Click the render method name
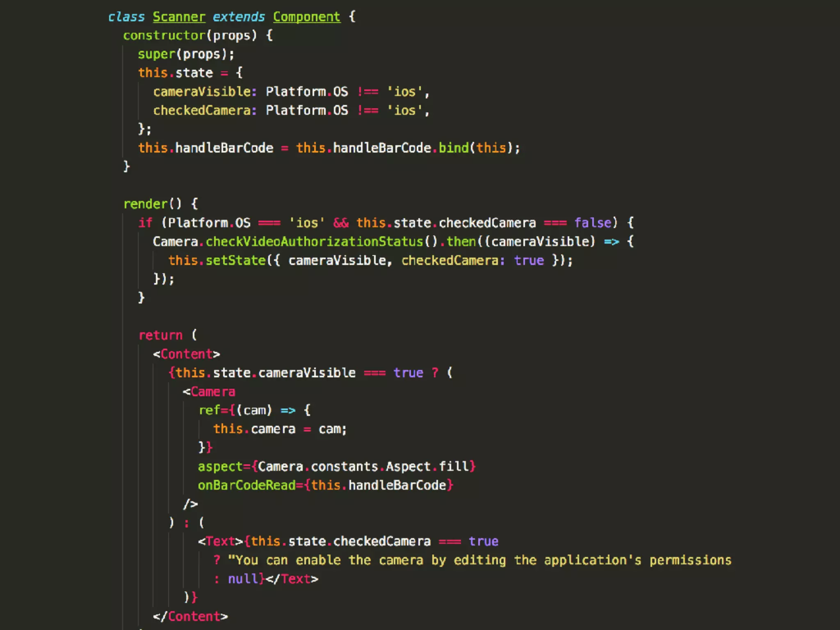The image size is (840, 630). (146, 204)
